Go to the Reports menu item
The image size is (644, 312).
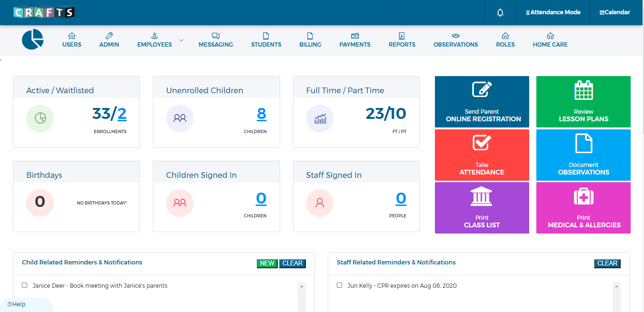(x=402, y=40)
